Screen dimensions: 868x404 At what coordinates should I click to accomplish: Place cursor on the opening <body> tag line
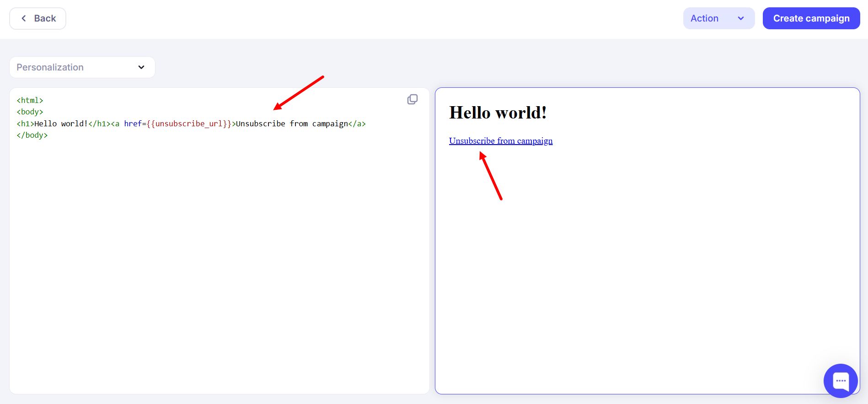30,112
